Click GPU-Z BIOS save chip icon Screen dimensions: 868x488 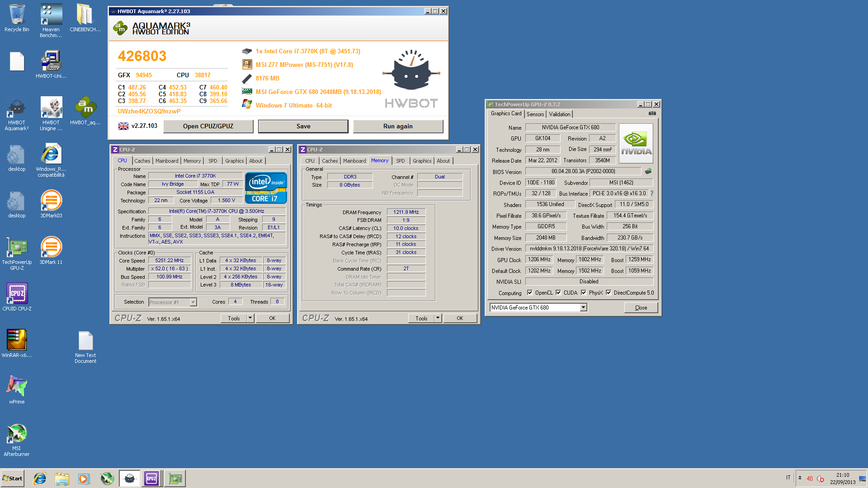648,171
